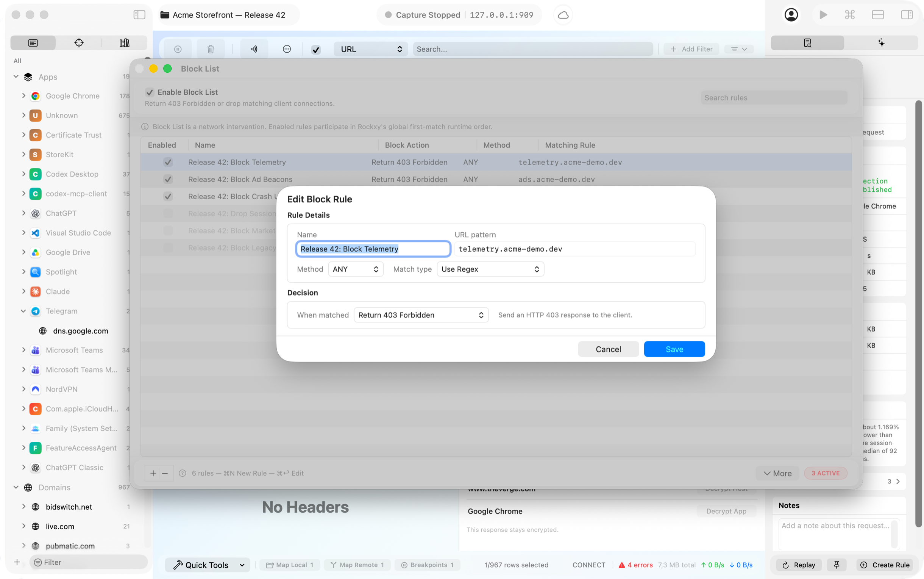924x579 pixels.
Task: Open the cloud sync icon
Action: pos(563,15)
